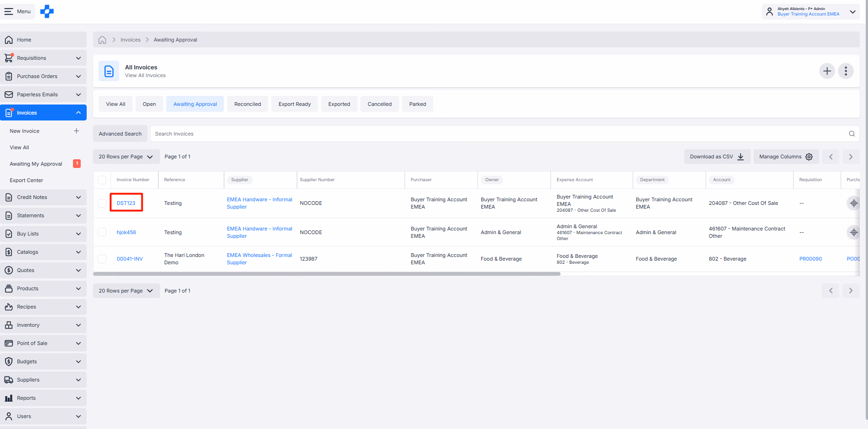
Task: Expand the Suppliers sidebar section
Action: [78, 380]
